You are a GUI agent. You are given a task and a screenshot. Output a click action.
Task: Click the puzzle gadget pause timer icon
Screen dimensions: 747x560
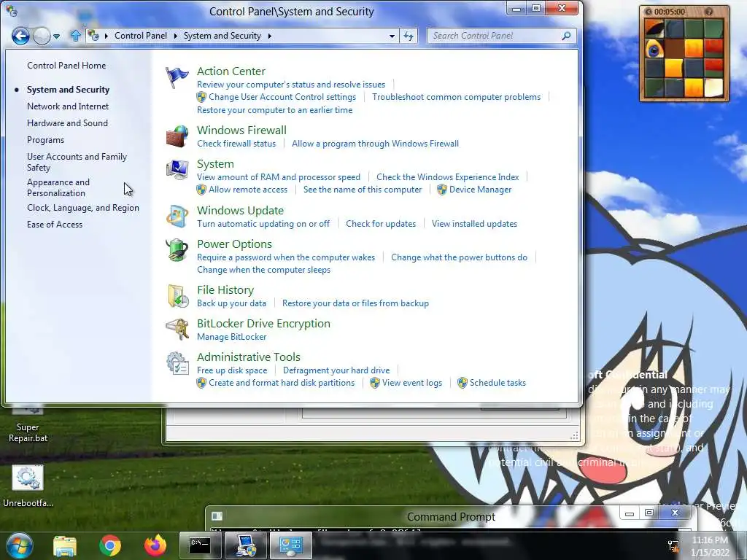pyautogui.click(x=649, y=12)
